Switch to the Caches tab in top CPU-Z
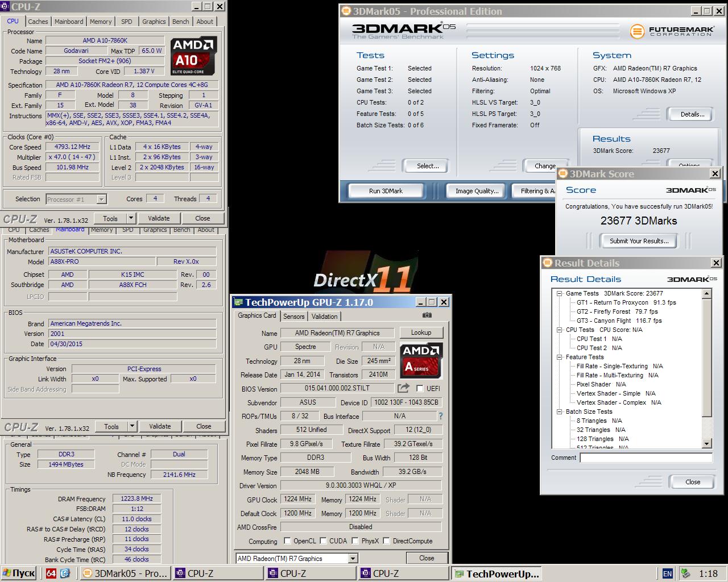Screen dimensions: 728x582 tap(38, 22)
